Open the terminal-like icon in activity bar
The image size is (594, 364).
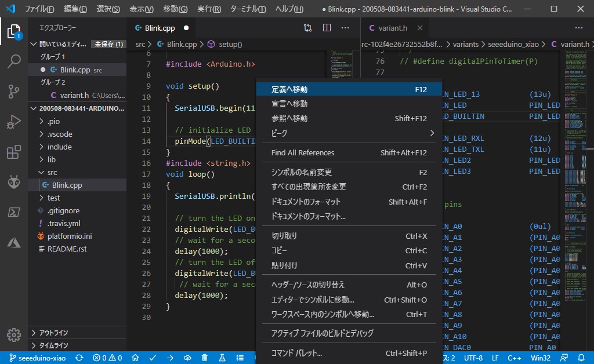tap(14, 212)
